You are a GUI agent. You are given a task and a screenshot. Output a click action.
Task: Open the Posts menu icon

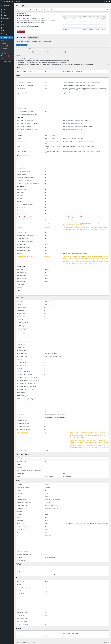pos(1,9)
